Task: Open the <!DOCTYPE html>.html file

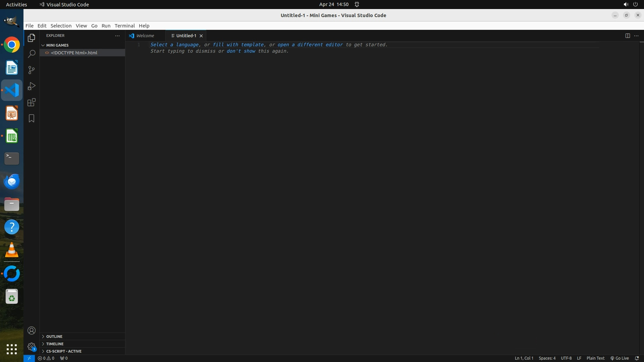Action: tap(74, 53)
